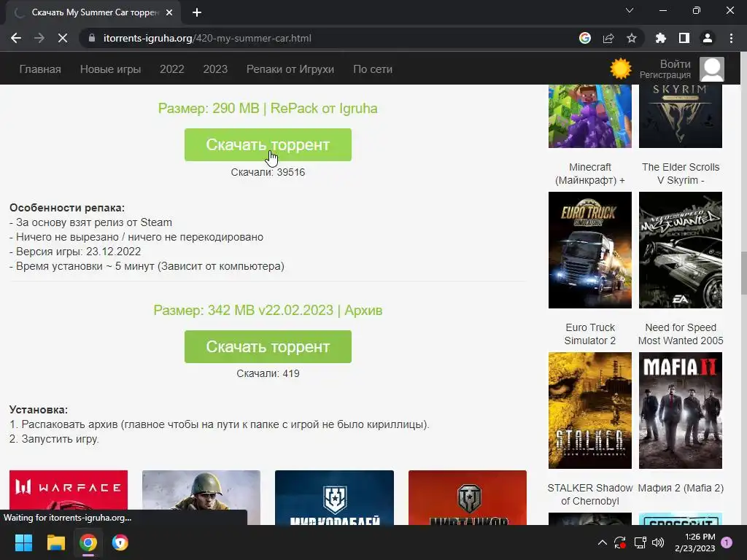The width and height of the screenshot is (747, 560).
Task: Download the 342 MB archive torrent
Action: tap(268, 346)
